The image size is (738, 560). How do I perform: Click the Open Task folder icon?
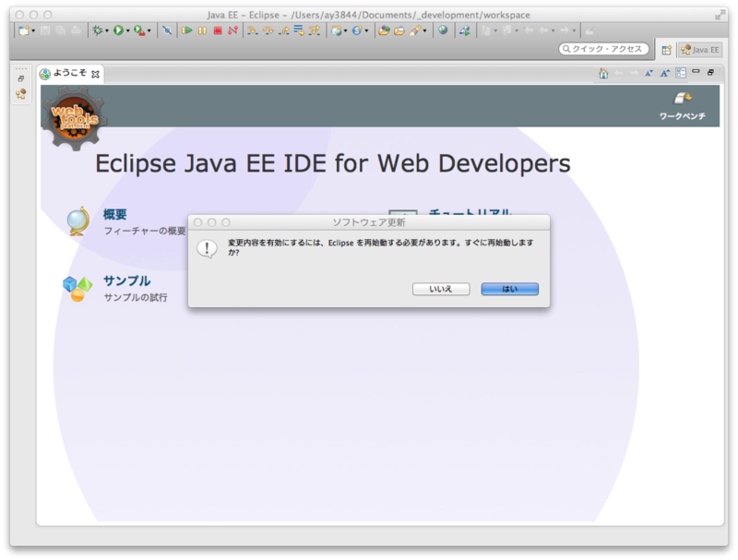click(399, 30)
